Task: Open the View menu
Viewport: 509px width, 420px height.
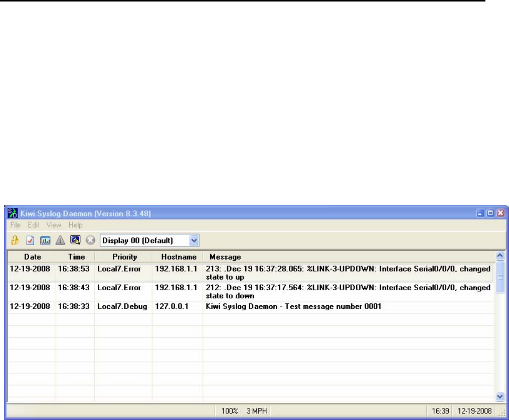Action: tap(54, 225)
